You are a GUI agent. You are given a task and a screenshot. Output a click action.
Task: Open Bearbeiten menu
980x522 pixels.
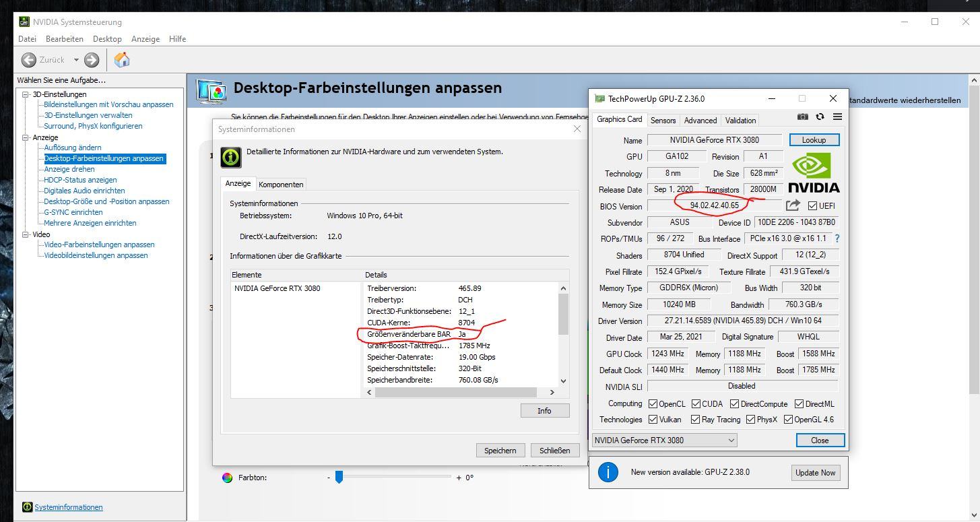coord(65,39)
